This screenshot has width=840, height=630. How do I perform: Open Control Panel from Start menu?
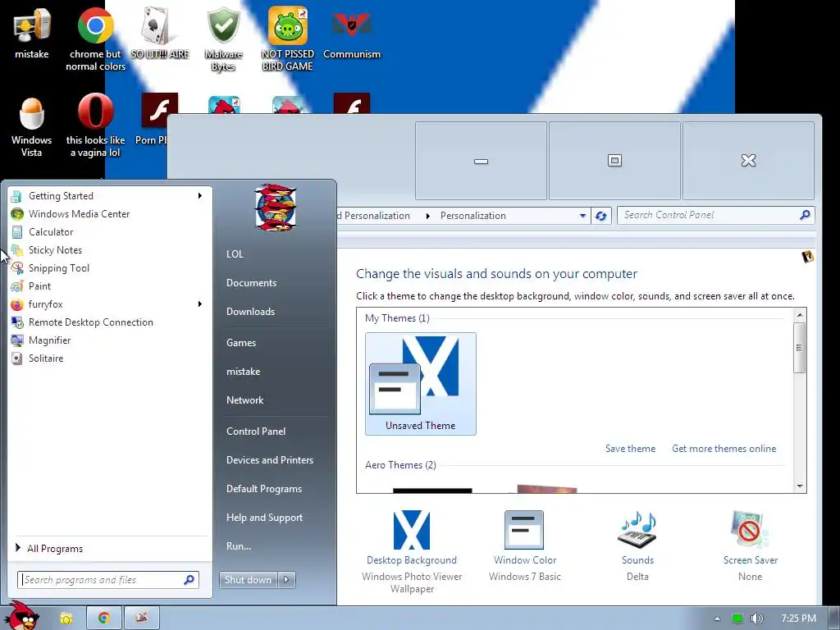pos(256,431)
